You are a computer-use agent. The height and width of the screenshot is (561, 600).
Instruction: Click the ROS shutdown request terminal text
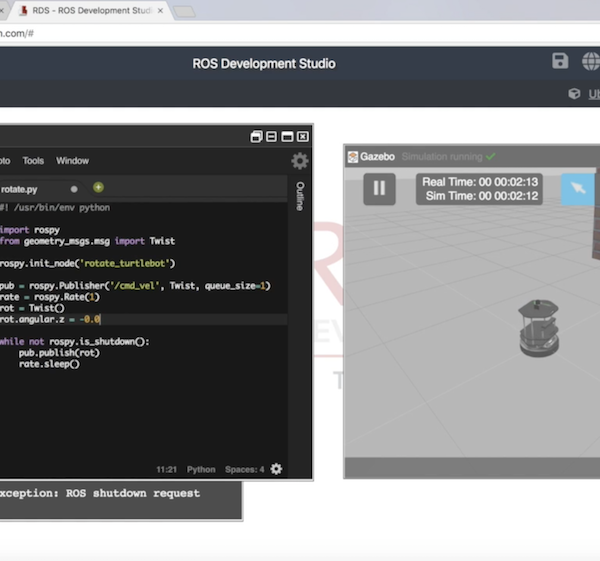(x=133, y=493)
